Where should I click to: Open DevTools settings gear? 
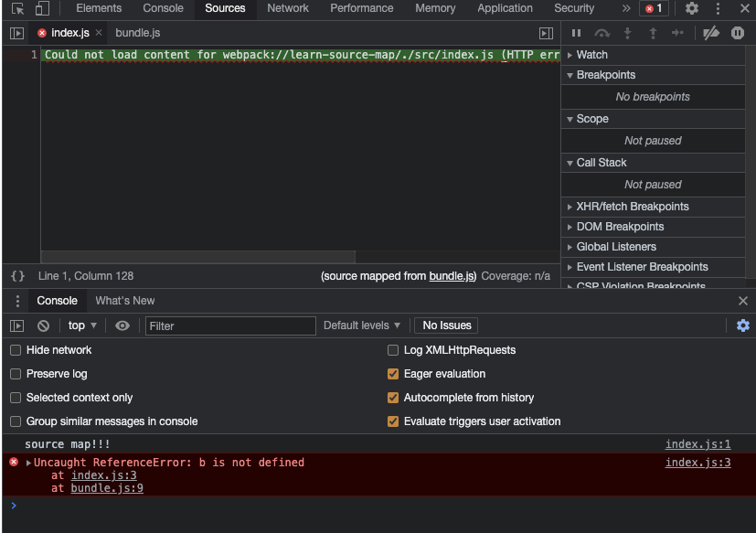tap(692, 8)
